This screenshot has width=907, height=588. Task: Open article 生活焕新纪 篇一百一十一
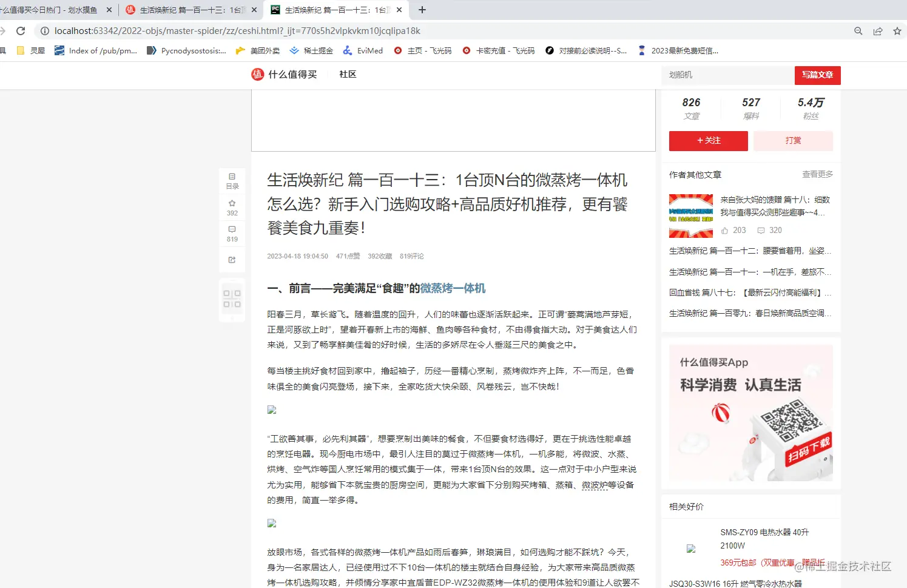(x=750, y=272)
